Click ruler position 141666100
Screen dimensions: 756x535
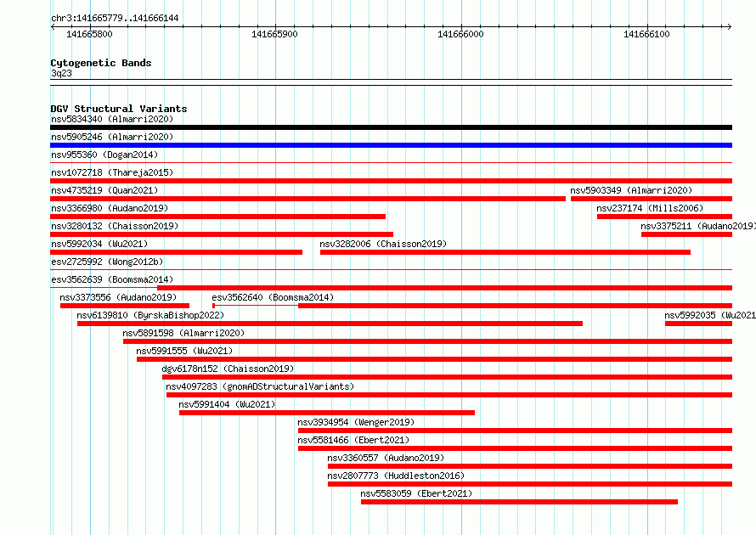pyautogui.click(x=646, y=34)
